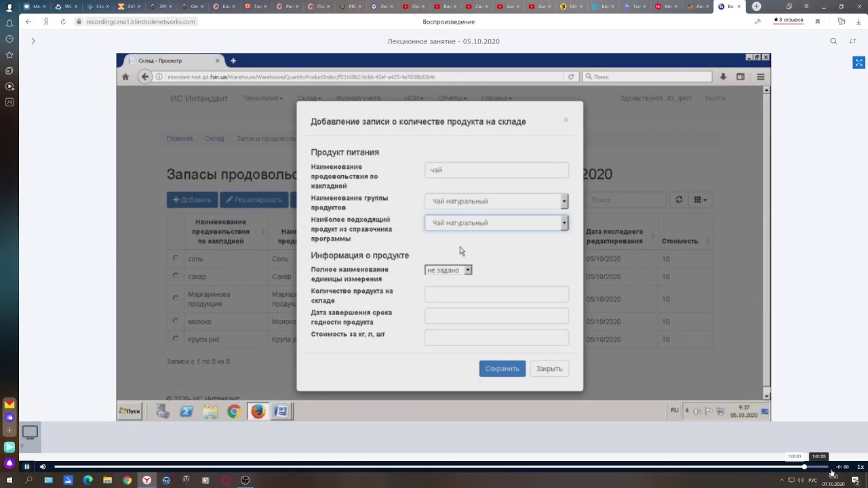Open the table columns grid dropdown

(701, 200)
